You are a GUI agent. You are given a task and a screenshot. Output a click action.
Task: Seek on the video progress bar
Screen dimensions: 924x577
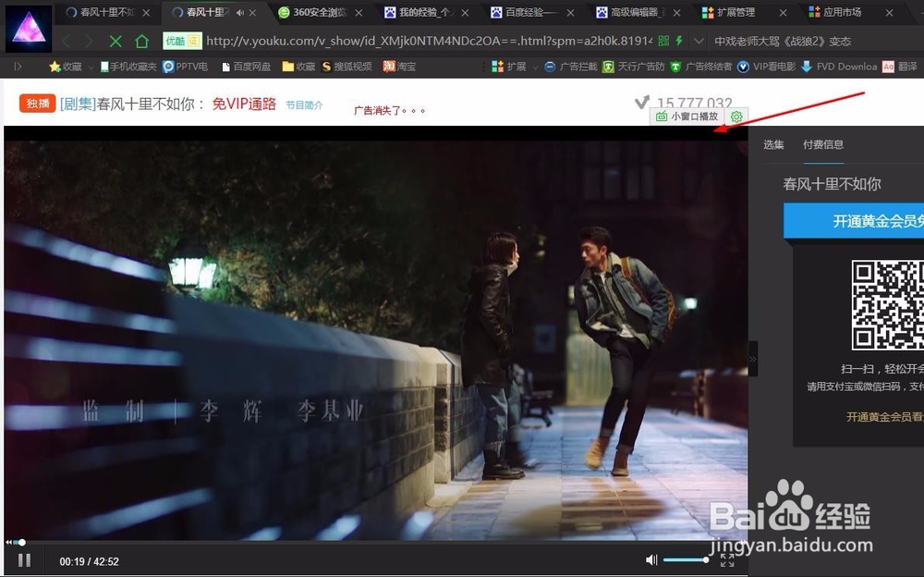376,542
